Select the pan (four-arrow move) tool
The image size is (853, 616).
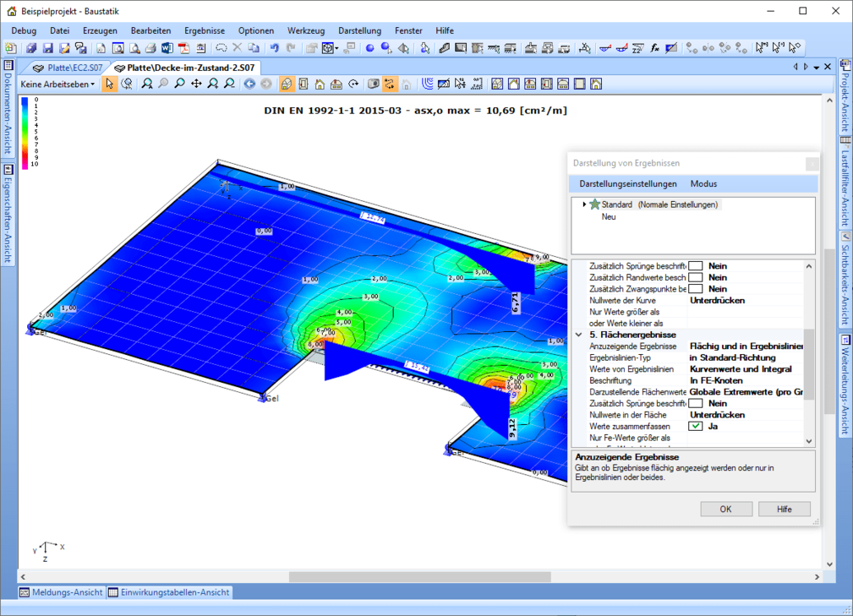pyautogui.click(x=196, y=84)
